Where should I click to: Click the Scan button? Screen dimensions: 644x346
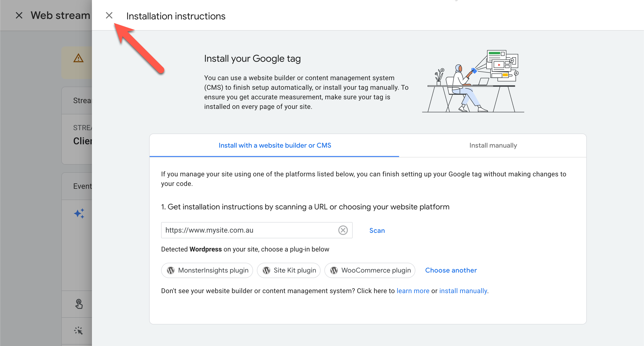(x=377, y=230)
